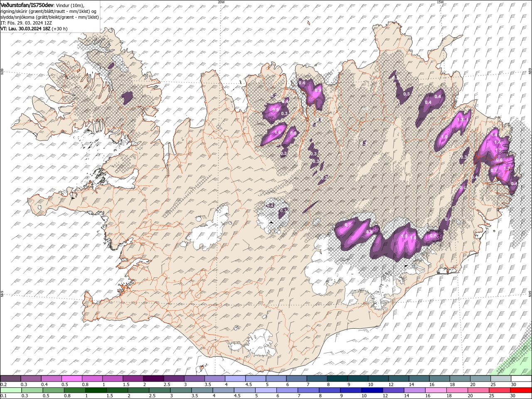Select the lower legend swatch between 7 and 8
The image size is (532, 399).
point(308,390)
